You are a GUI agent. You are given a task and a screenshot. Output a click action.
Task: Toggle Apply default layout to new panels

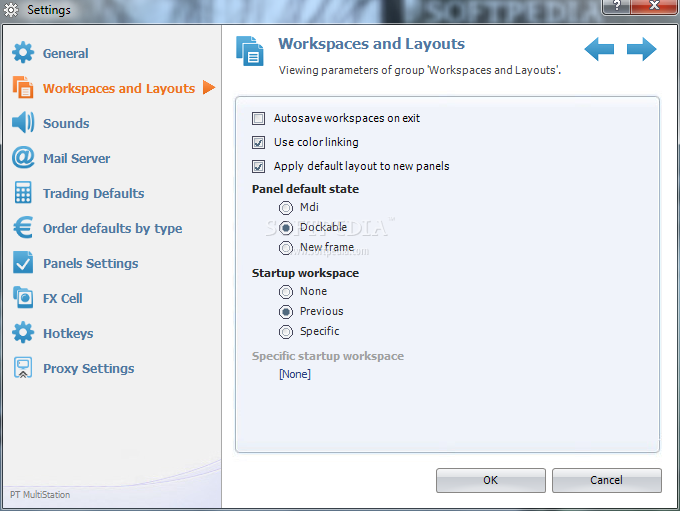click(258, 167)
